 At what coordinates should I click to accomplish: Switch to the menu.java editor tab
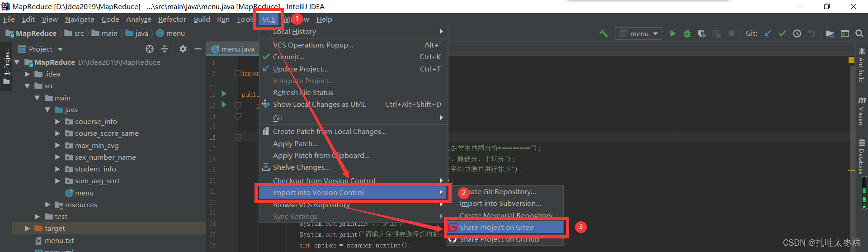coord(233,49)
